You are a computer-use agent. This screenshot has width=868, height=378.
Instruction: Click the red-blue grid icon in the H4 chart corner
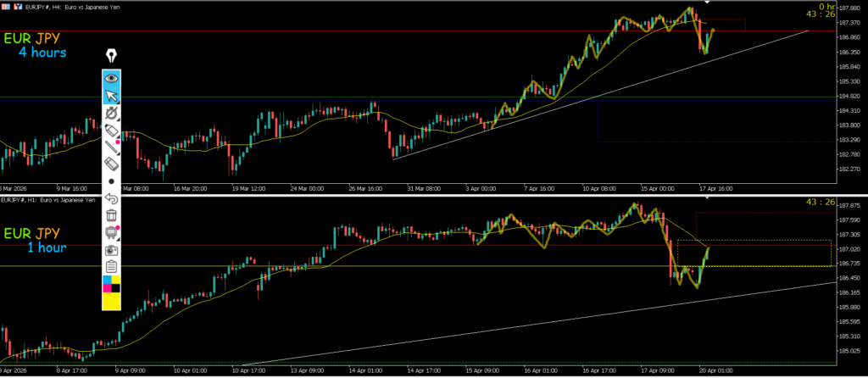[7, 7]
